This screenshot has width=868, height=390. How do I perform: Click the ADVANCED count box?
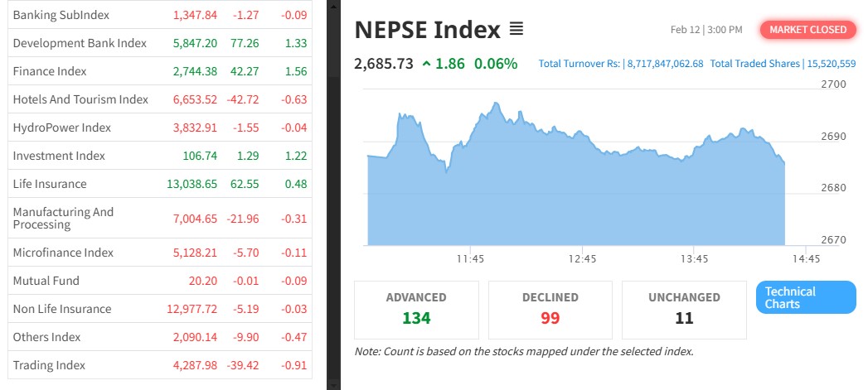[416, 309]
